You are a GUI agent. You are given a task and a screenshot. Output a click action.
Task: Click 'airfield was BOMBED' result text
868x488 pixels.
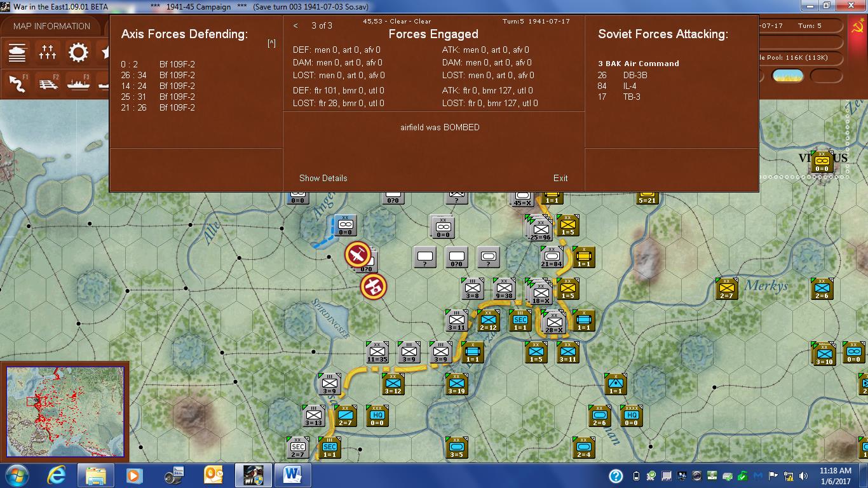[x=440, y=127]
